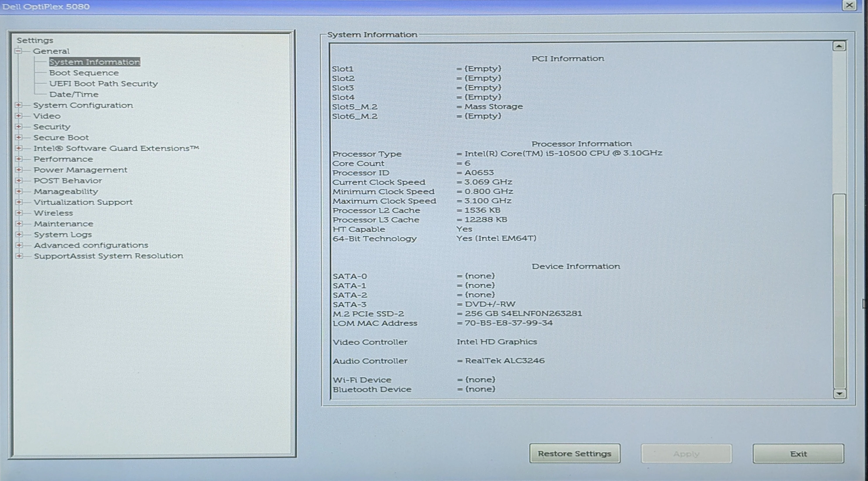The height and width of the screenshot is (481, 868).
Task: Click the scroll up arrow
Action: [839, 46]
